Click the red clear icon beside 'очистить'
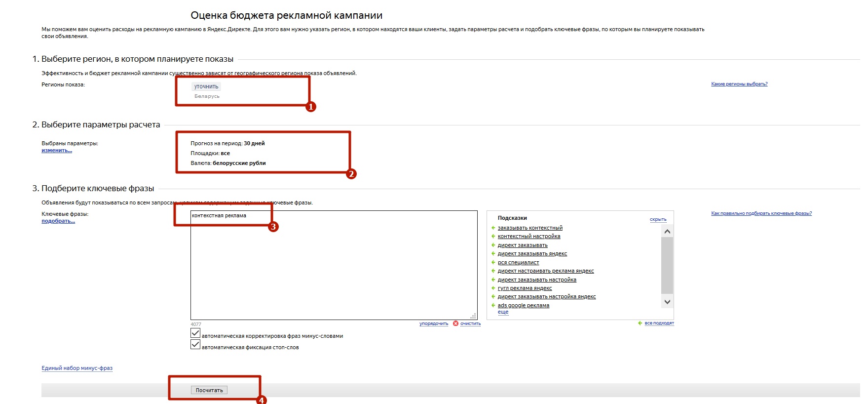The width and height of the screenshot is (868, 404). pyautogui.click(x=455, y=323)
